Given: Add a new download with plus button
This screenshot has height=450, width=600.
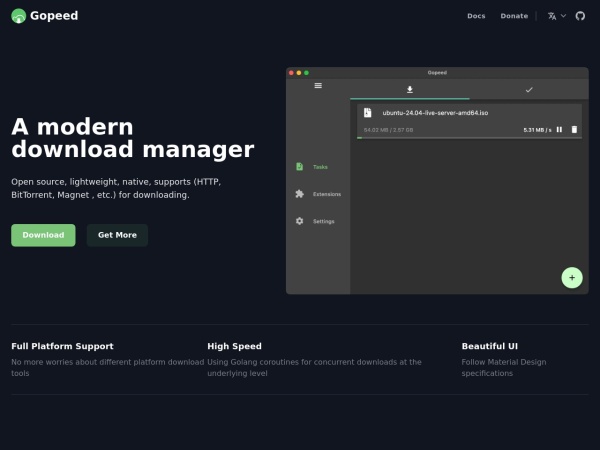Looking at the screenshot, I should 571,277.
